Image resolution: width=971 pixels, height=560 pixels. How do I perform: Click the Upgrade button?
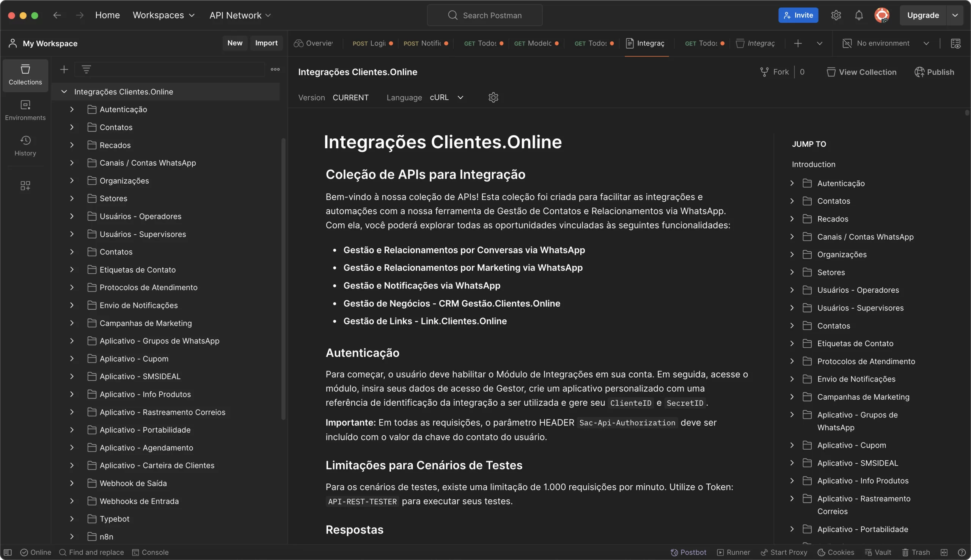(x=923, y=15)
